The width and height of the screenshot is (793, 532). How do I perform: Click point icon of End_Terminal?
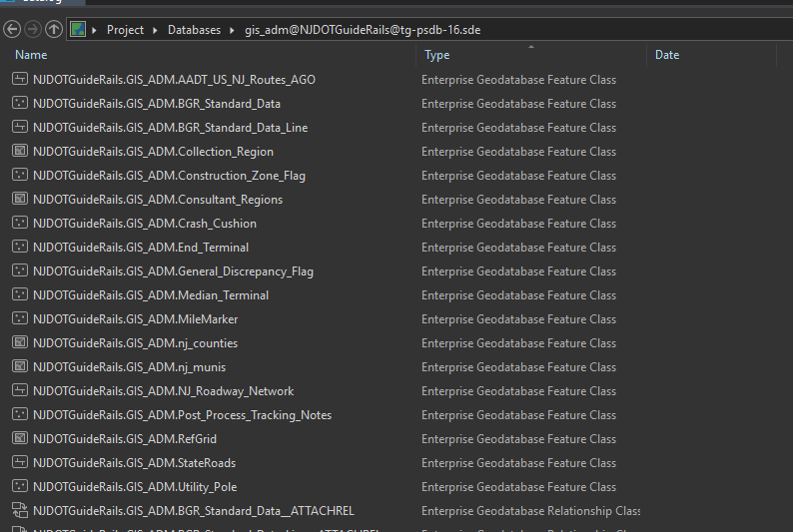pyautogui.click(x=20, y=247)
